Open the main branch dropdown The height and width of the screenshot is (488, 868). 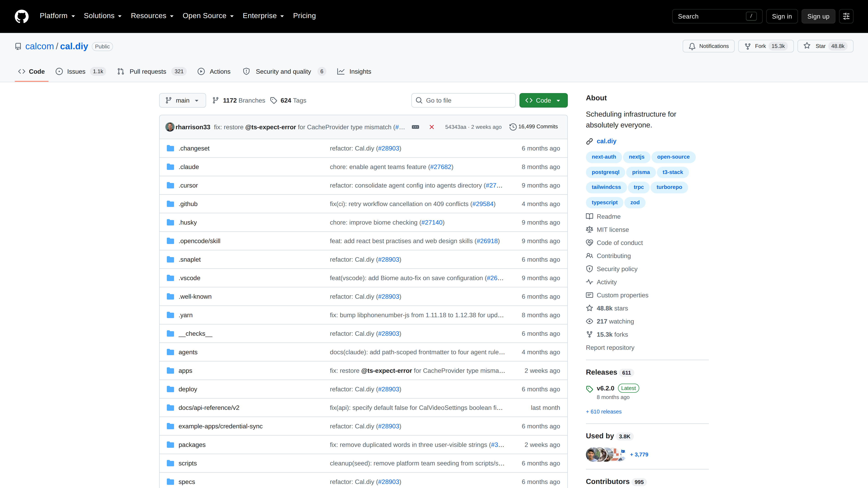[182, 100]
